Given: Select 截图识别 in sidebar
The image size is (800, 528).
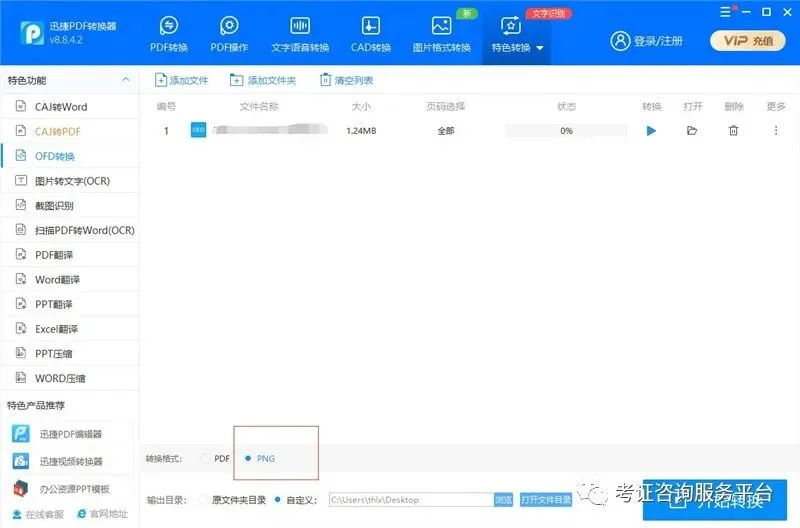Looking at the screenshot, I should click(x=70, y=206).
